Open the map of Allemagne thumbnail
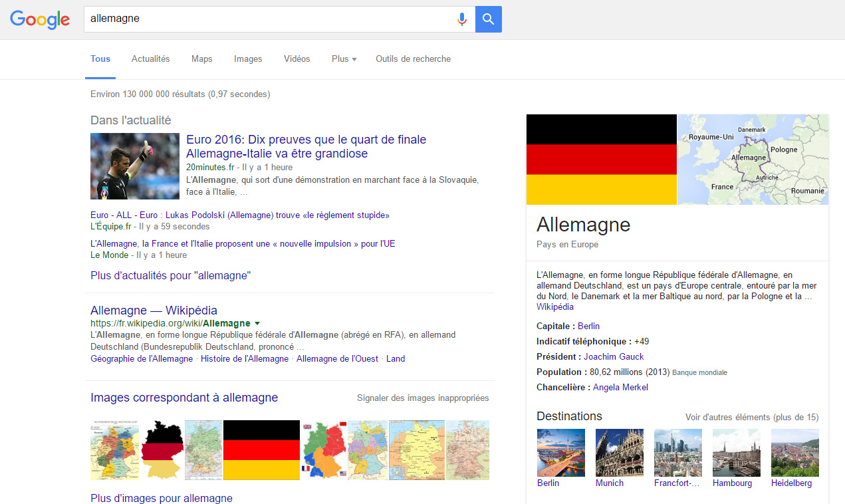 (753, 160)
